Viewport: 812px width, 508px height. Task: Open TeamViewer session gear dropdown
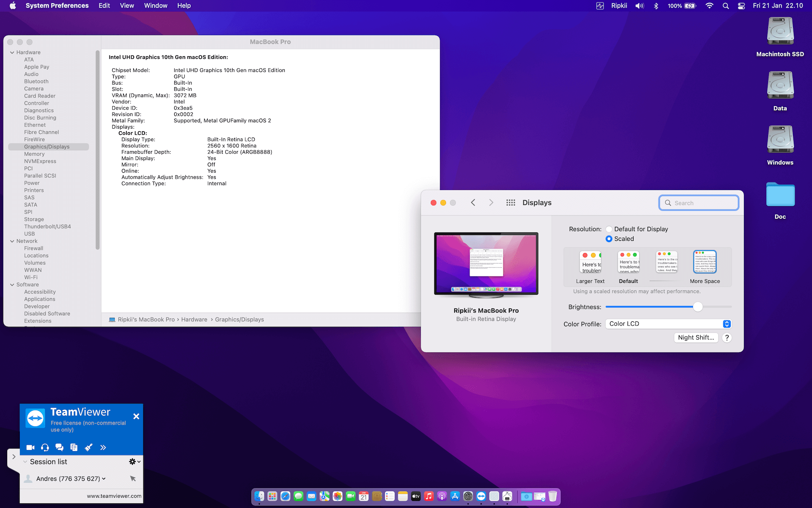(135, 461)
